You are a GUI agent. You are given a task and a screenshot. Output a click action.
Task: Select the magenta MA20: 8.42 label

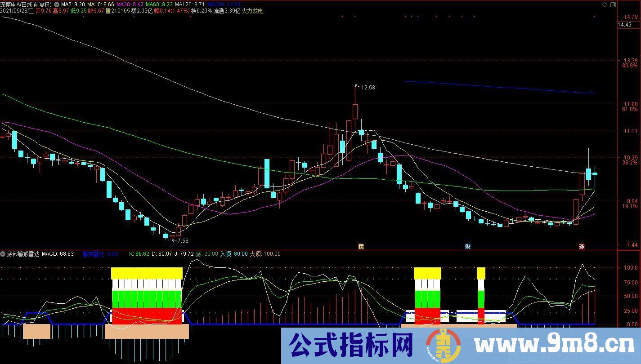(130, 4)
